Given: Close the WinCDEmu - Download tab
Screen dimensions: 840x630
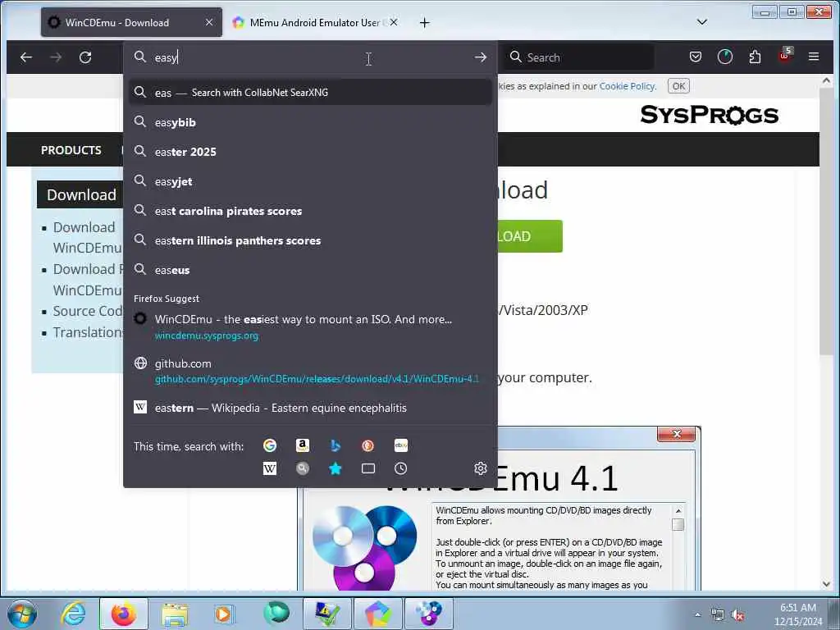Looking at the screenshot, I should 209,22.
